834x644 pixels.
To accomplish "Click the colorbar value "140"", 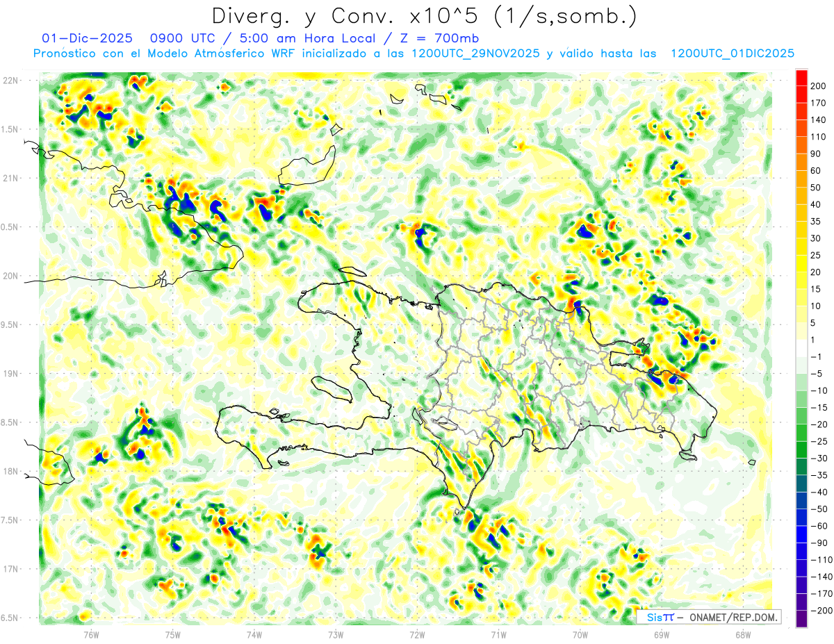I will (x=819, y=119).
